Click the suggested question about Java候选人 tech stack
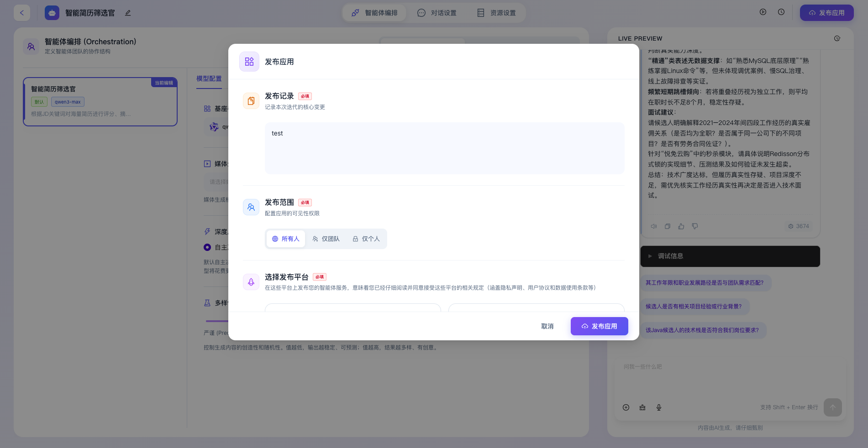 (x=702, y=330)
